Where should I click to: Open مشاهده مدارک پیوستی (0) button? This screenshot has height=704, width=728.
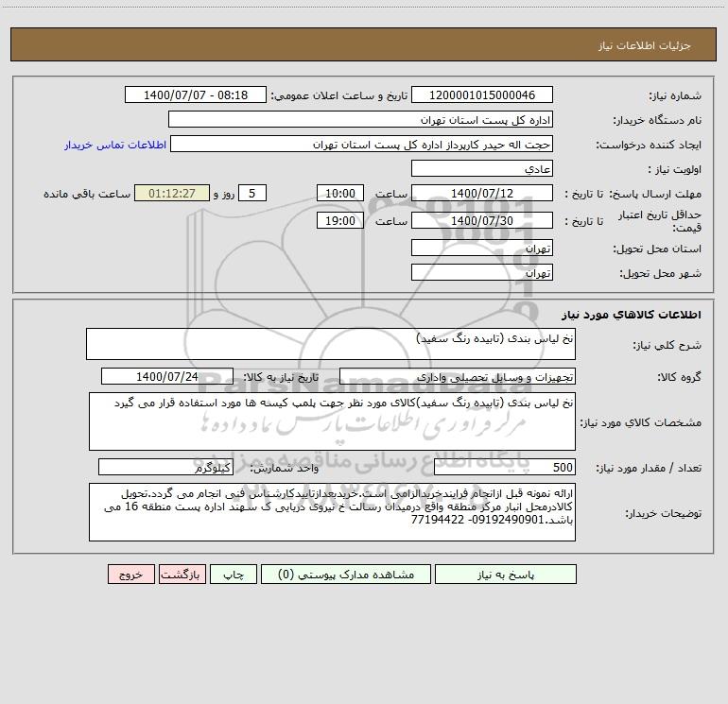point(346,575)
